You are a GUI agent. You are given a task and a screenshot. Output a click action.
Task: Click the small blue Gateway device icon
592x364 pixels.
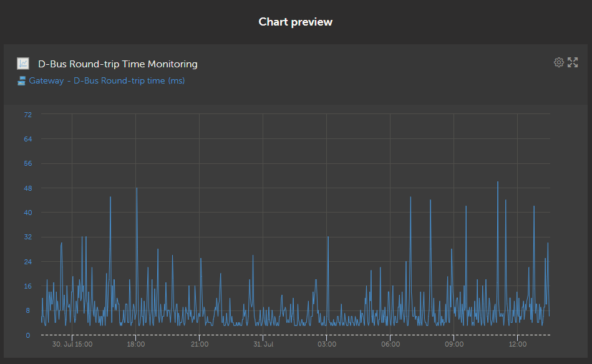[x=21, y=81]
